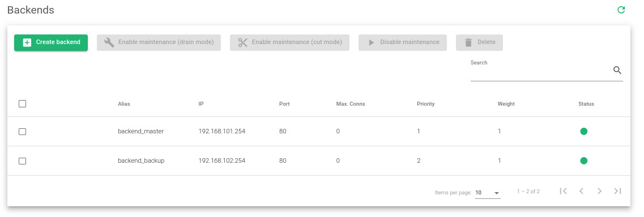Jump to last page icon
This screenshot has height=217, width=644.
(x=617, y=191)
